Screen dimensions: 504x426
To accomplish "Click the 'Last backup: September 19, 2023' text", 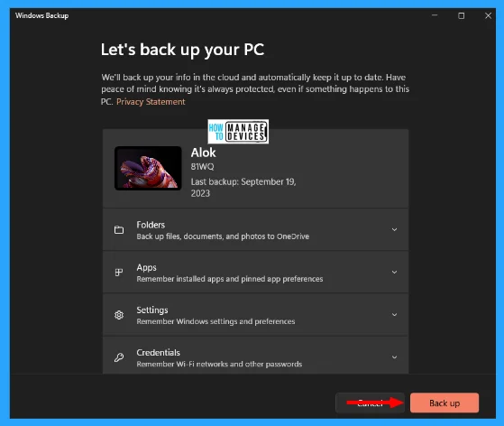I will click(243, 187).
